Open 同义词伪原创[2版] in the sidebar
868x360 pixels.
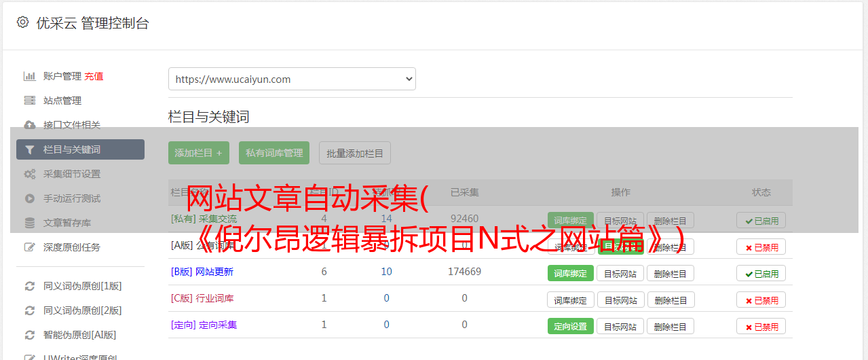coord(83,310)
